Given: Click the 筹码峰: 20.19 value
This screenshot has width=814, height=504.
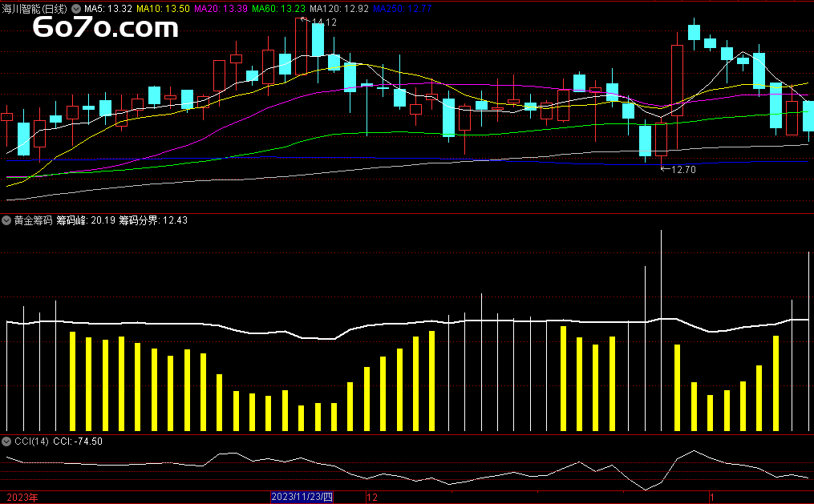Looking at the screenshot, I should click(x=86, y=220).
